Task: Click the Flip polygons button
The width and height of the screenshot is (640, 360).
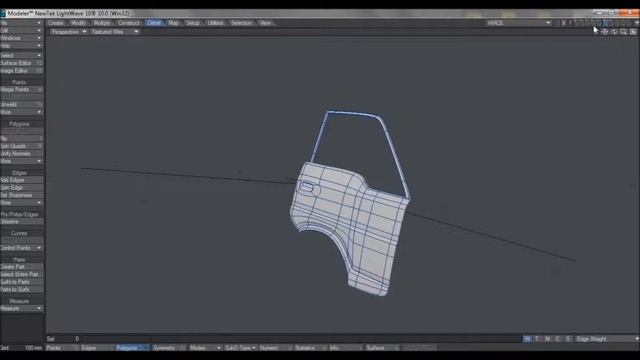Action: click(22, 138)
